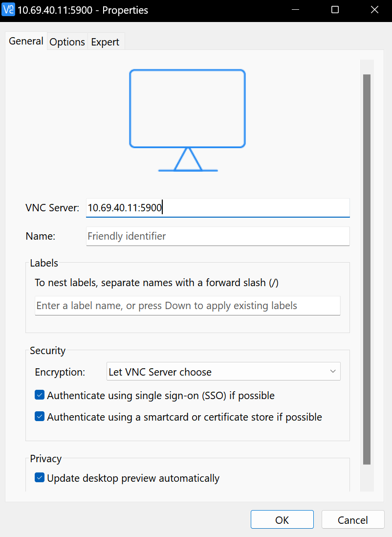This screenshot has width=392, height=537.
Task: Select the General tab
Action: point(26,41)
